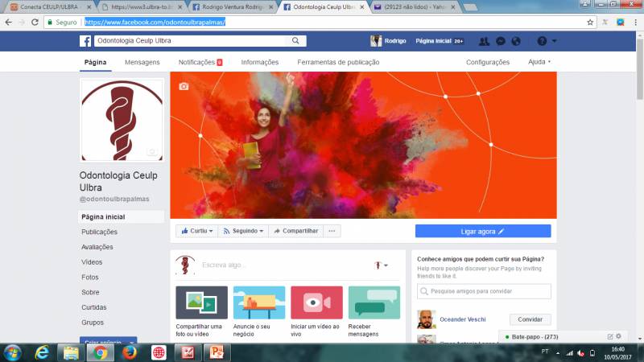Click the camera icon on cover photo
The image size is (644, 362).
[184, 86]
